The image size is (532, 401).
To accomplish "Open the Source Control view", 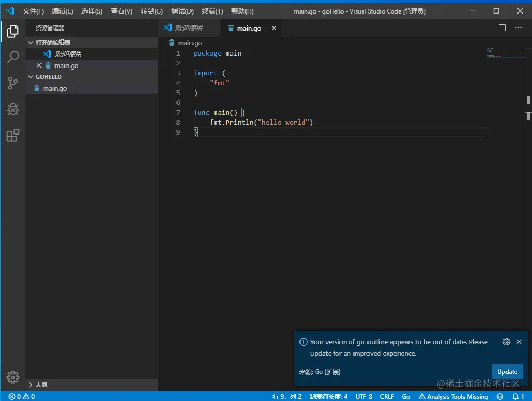I will [x=13, y=83].
